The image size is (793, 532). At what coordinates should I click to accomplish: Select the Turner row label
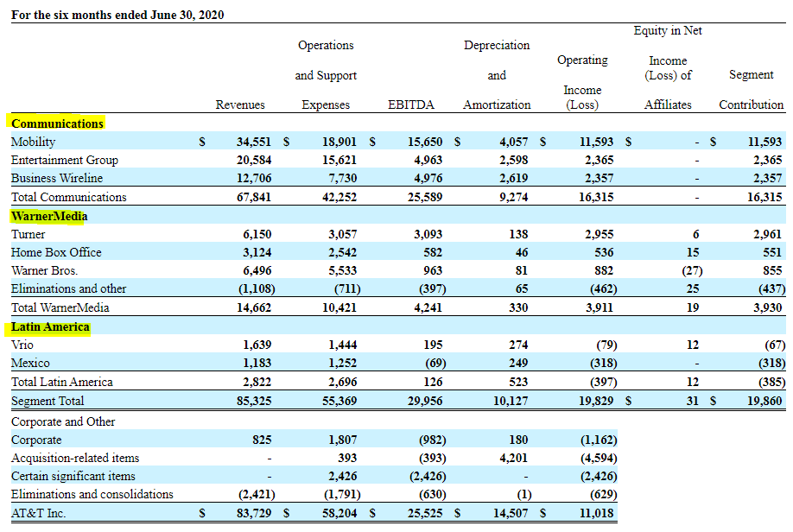click(29, 234)
